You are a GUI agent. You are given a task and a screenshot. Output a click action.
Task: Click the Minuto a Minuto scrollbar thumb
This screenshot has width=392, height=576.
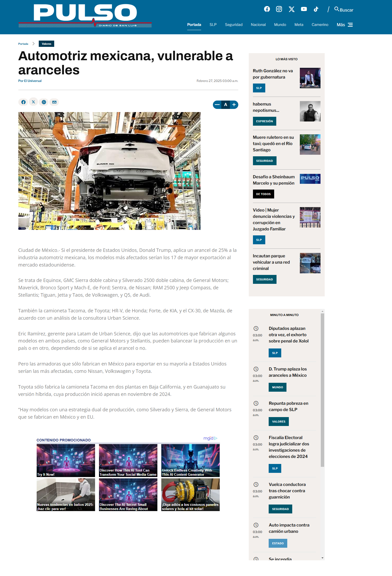click(322, 390)
